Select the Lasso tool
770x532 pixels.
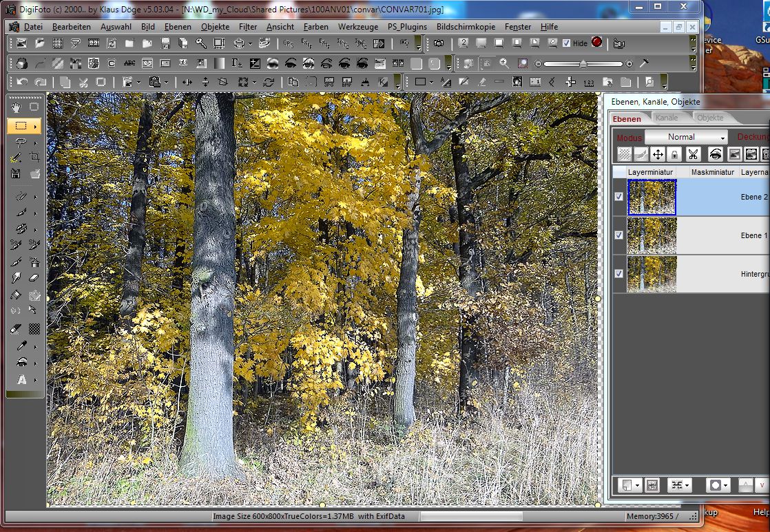tap(19, 142)
